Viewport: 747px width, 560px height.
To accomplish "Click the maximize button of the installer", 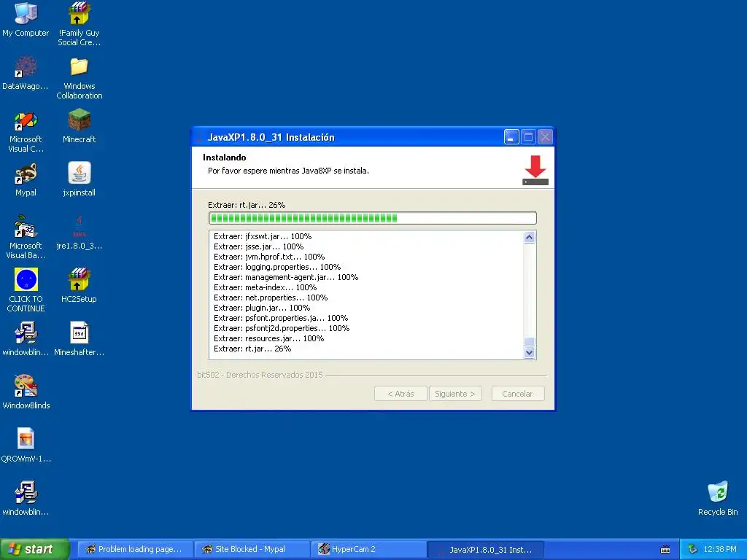I will pos(528,137).
